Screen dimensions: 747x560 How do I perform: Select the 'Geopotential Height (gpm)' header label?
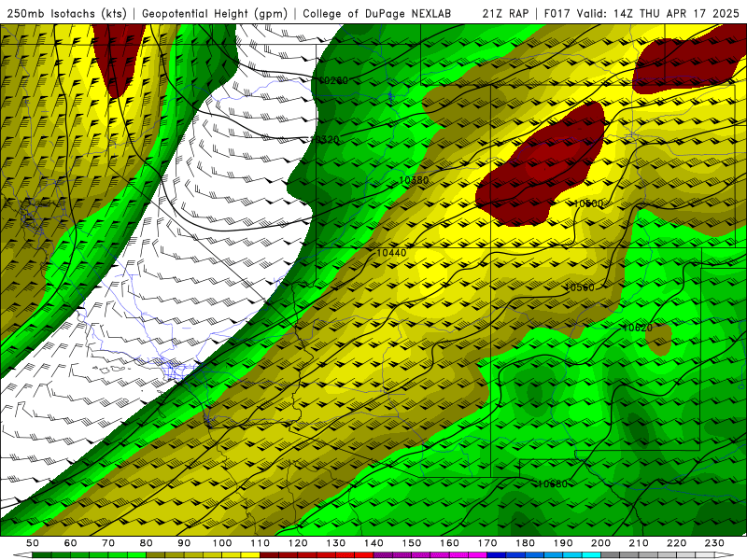click(215, 13)
